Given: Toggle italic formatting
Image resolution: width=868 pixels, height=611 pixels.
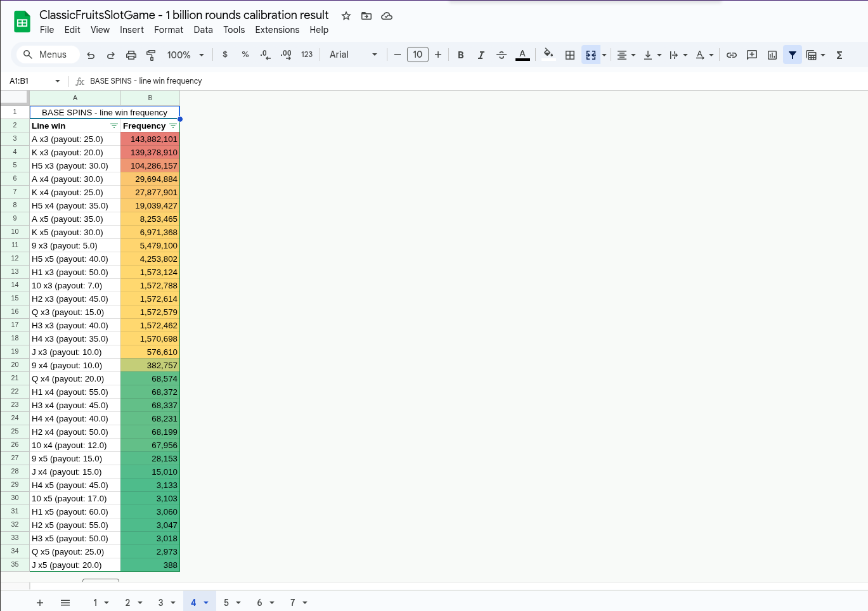Looking at the screenshot, I should point(481,55).
